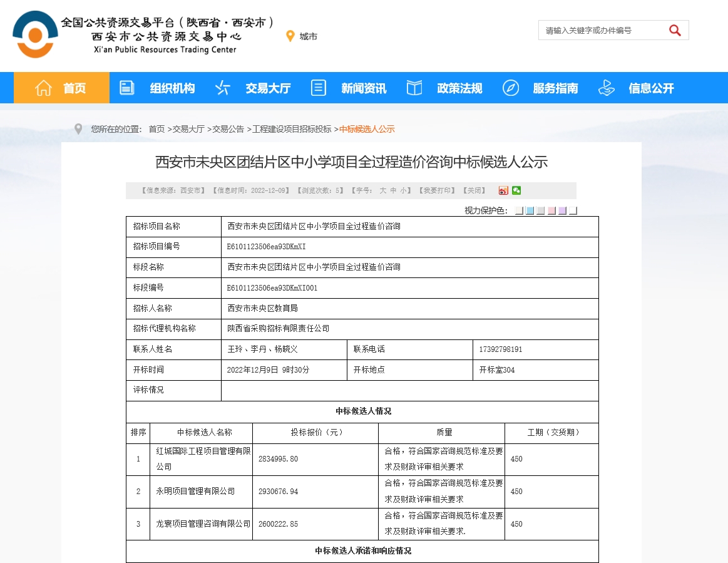Open the 组织机构 navigation menu
The width and height of the screenshot is (728, 563).
coord(172,88)
